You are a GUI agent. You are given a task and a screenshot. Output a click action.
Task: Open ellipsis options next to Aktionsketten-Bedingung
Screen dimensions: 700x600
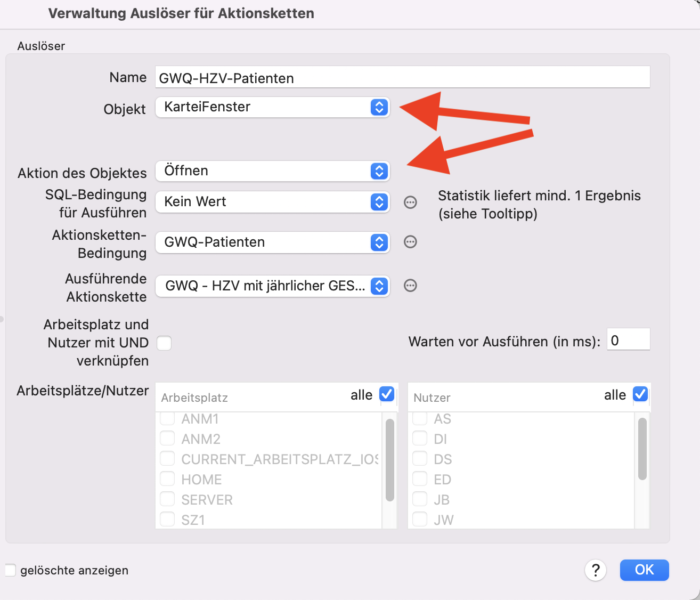coord(410,242)
